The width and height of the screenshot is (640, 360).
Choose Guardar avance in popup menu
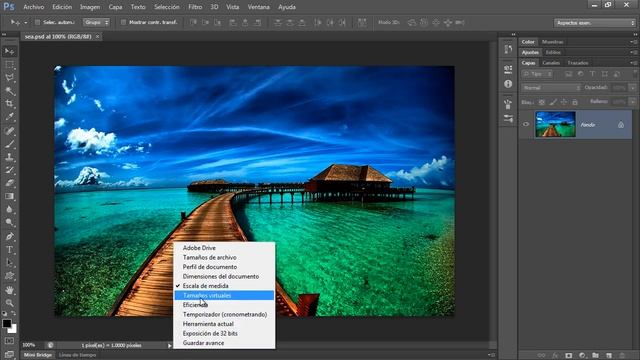click(224, 343)
